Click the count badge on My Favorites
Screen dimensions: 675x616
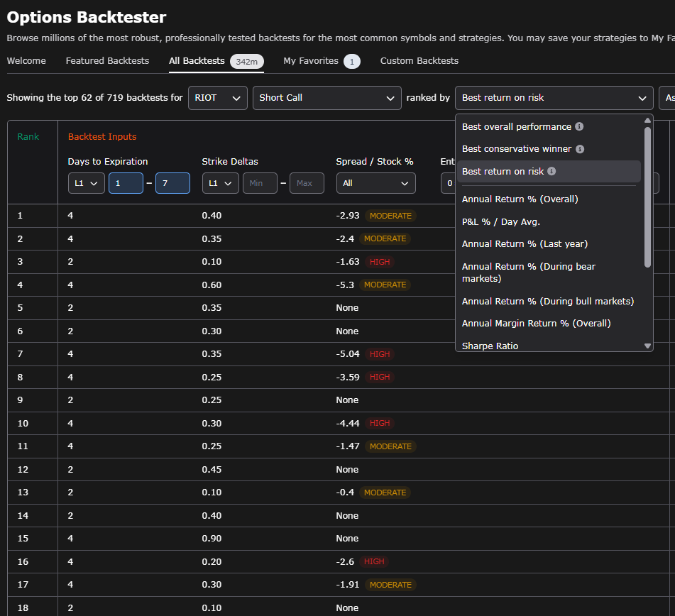coord(352,62)
